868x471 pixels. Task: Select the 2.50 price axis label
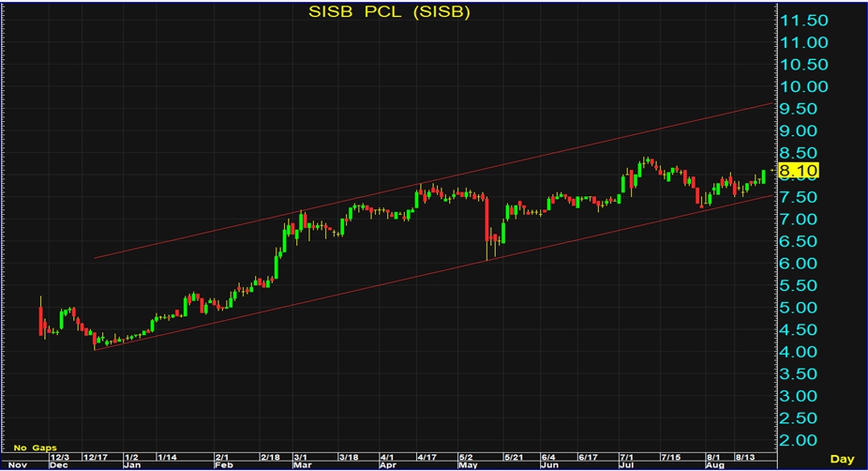[x=799, y=418]
